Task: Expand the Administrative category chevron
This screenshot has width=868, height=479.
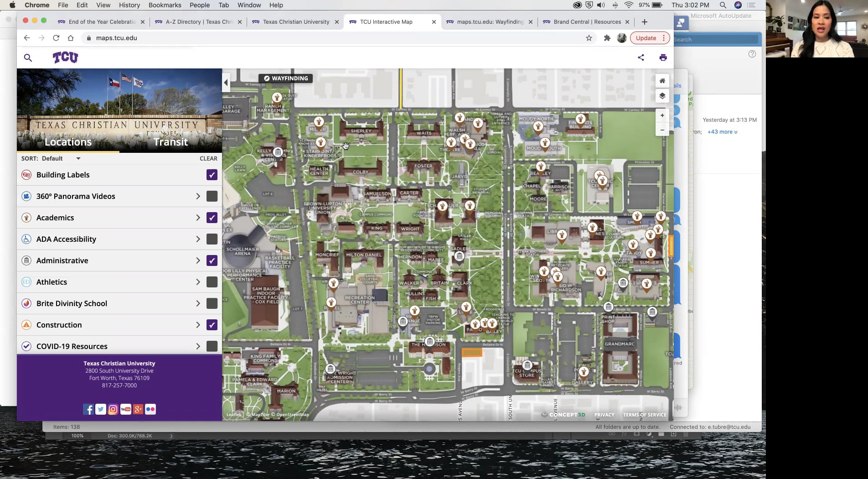Action: 198,260
